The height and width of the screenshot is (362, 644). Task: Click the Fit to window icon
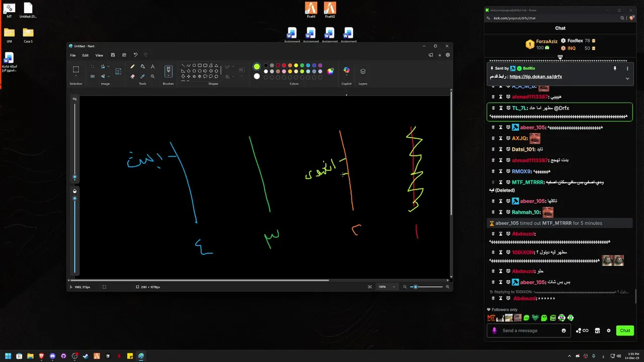(x=370, y=287)
